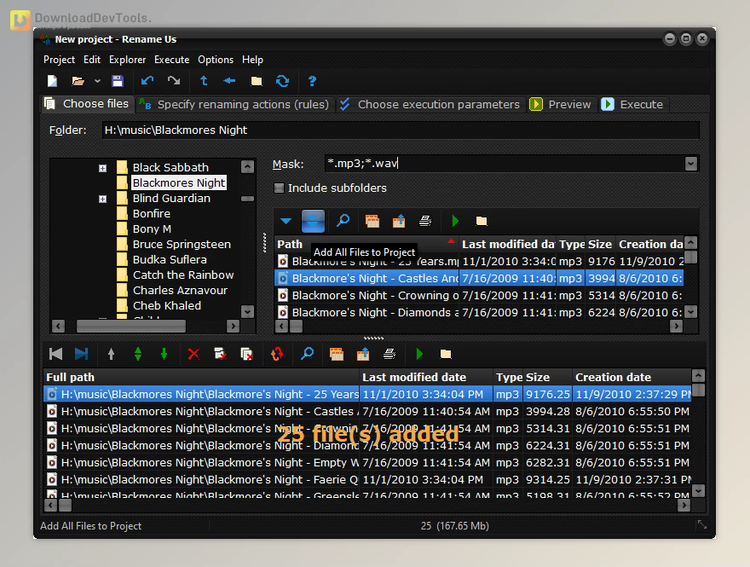The height and width of the screenshot is (567, 750).
Task: Move selected project file down
Action: pos(164,354)
